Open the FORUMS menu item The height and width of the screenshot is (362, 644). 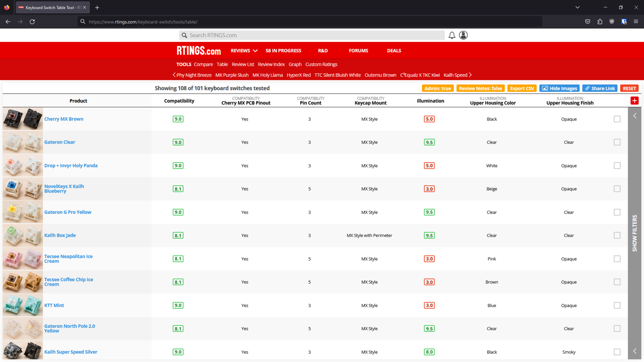358,50
